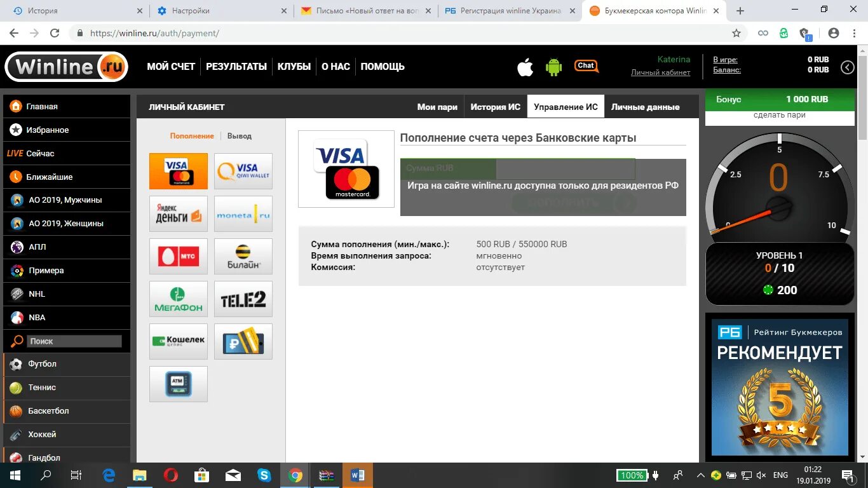Image resolution: width=868 pixels, height=488 pixels.
Task: Open Word from the taskbar
Action: click(357, 475)
